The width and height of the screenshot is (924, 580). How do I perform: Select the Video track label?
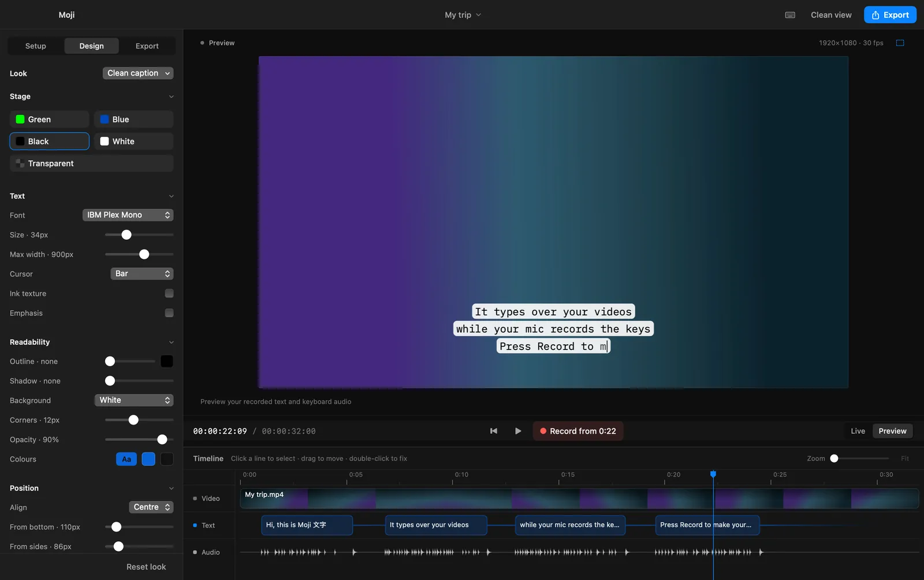pyautogui.click(x=210, y=499)
